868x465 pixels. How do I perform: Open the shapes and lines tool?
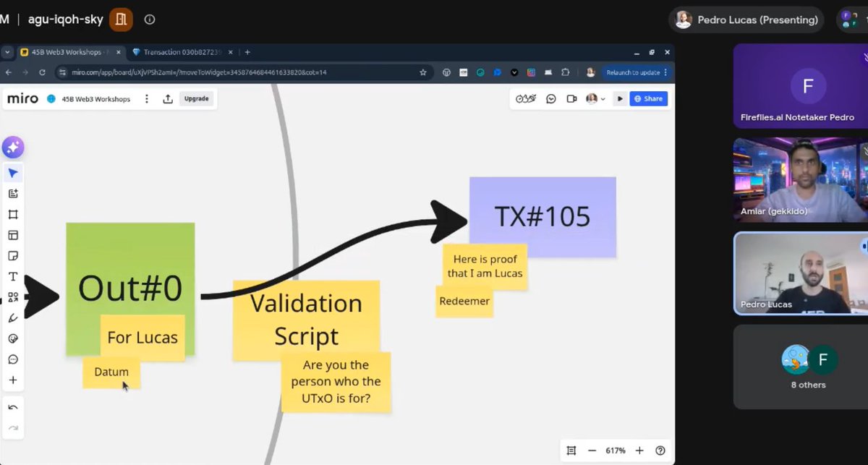(x=13, y=297)
